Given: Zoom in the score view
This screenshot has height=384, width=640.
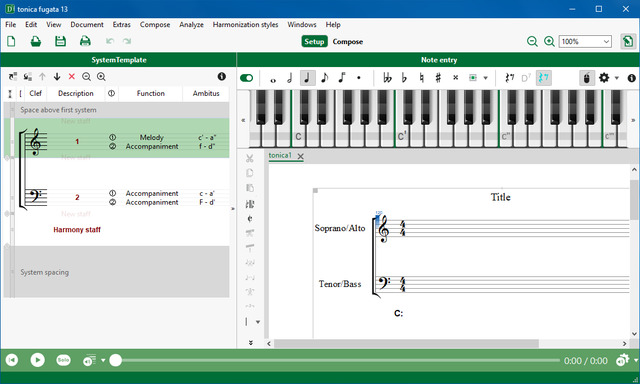Looking at the screenshot, I should [549, 41].
